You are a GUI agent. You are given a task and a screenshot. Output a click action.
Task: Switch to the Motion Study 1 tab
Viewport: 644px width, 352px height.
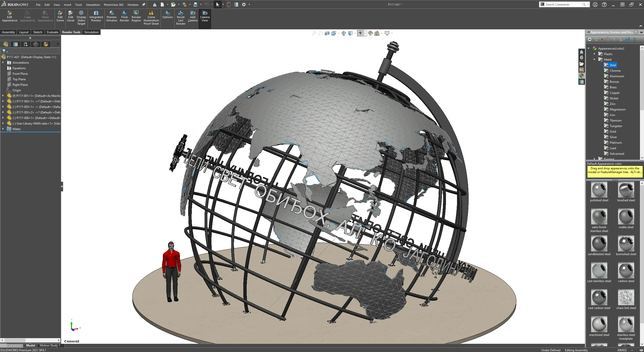click(x=50, y=345)
